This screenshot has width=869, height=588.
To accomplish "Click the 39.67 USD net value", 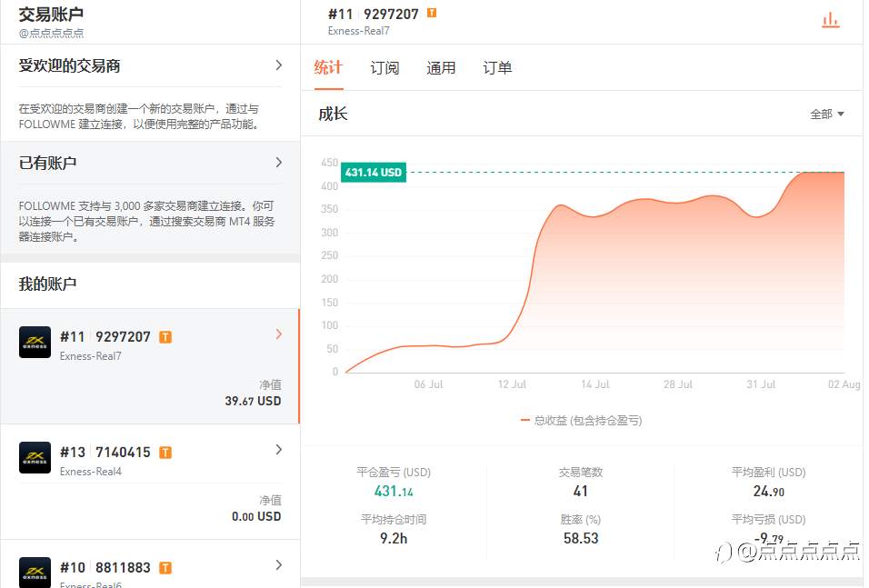I will tap(253, 401).
